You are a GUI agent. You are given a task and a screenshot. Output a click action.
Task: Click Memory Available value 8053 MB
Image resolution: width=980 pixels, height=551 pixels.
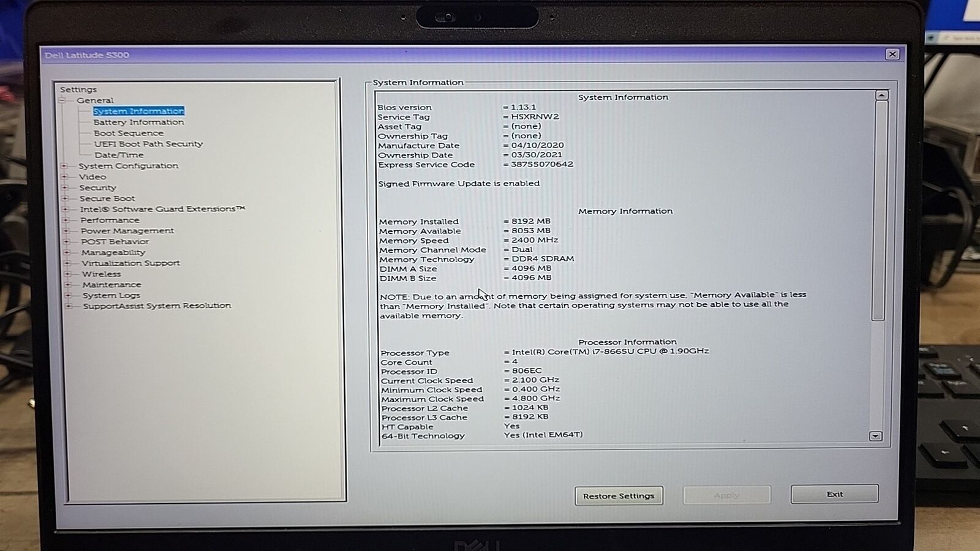[x=531, y=231]
